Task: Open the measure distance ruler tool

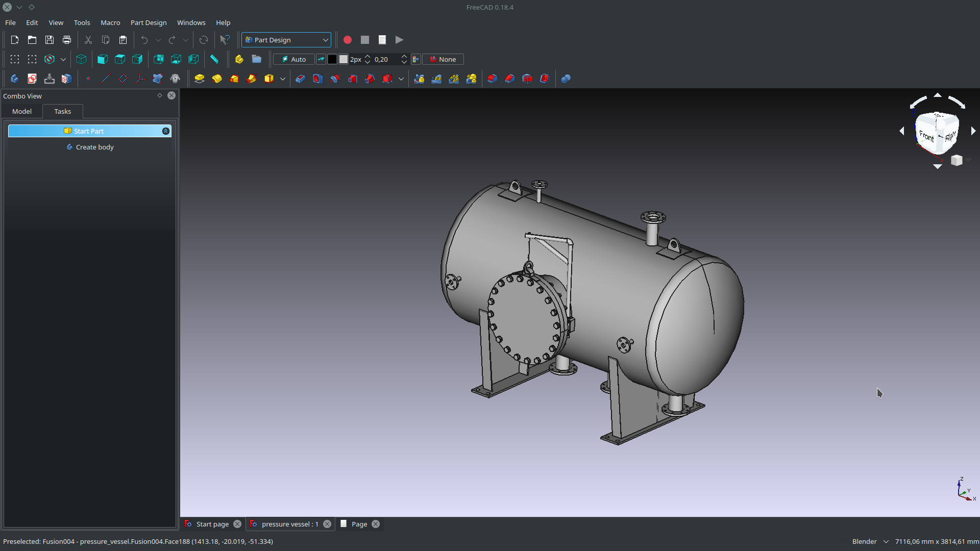Action: (x=214, y=59)
